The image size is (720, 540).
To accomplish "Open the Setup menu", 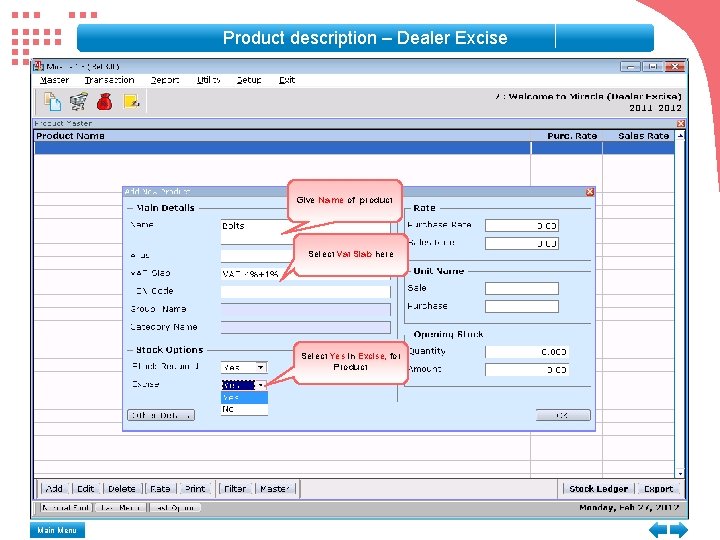I will pos(249,80).
